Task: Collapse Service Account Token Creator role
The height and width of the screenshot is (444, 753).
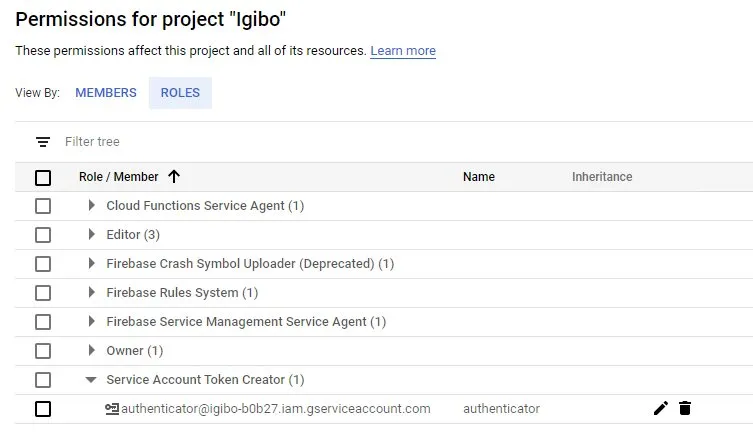Action: (x=91, y=380)
